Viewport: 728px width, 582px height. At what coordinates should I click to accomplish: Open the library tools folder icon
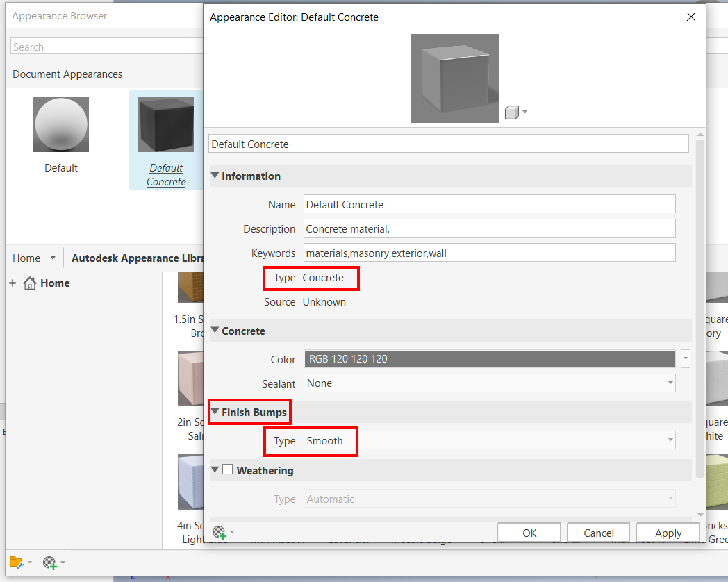(x=17, y=563)
